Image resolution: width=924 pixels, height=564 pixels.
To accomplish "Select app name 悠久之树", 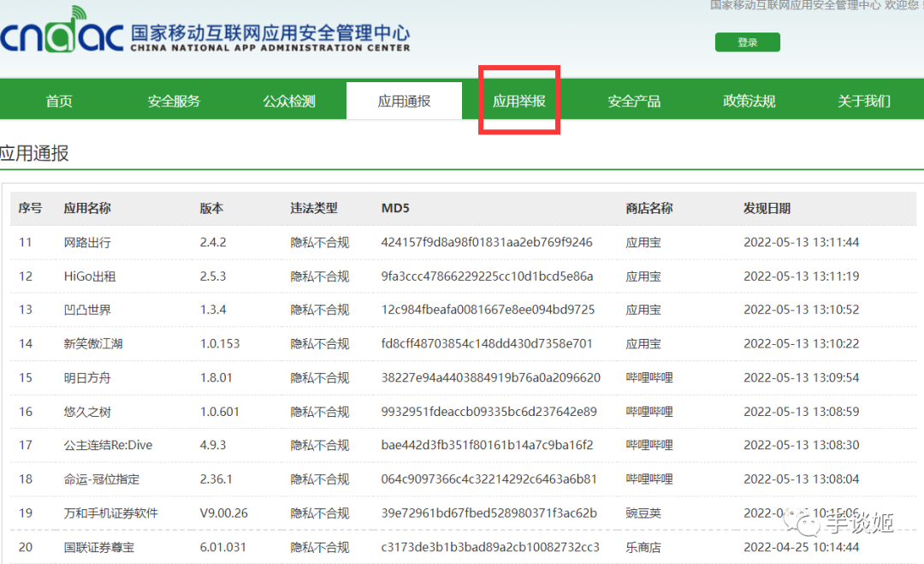I will [87, 412].
